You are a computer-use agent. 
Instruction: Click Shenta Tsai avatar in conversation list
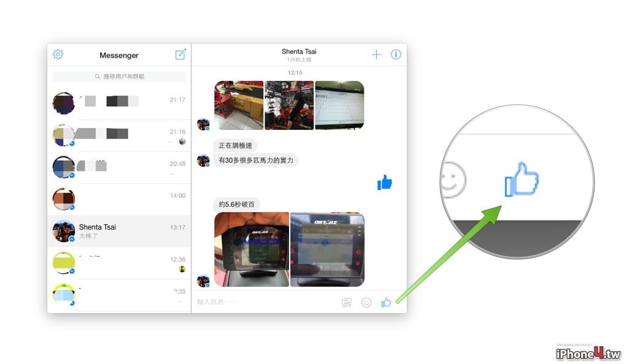(64, 231)
